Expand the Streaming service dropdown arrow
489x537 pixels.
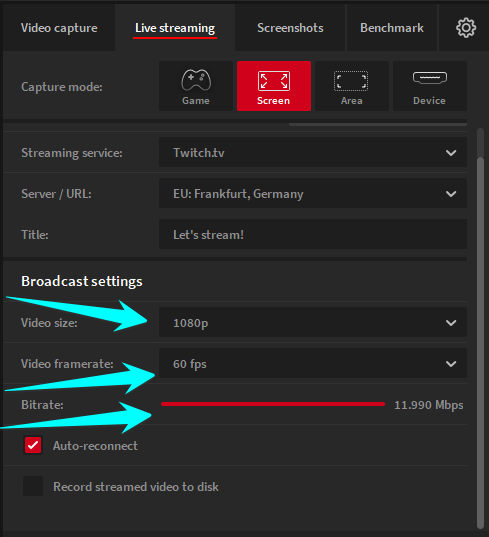(x=451, y=153)
